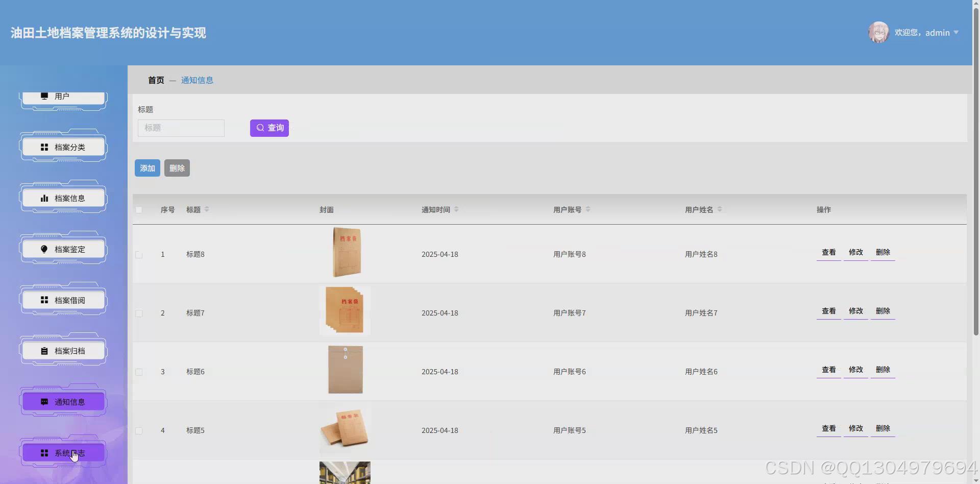Image resolution: width=980 pixels, height=484 pixels.
Task: Click 删除 for row 标题8
Action: click(883, 253)
